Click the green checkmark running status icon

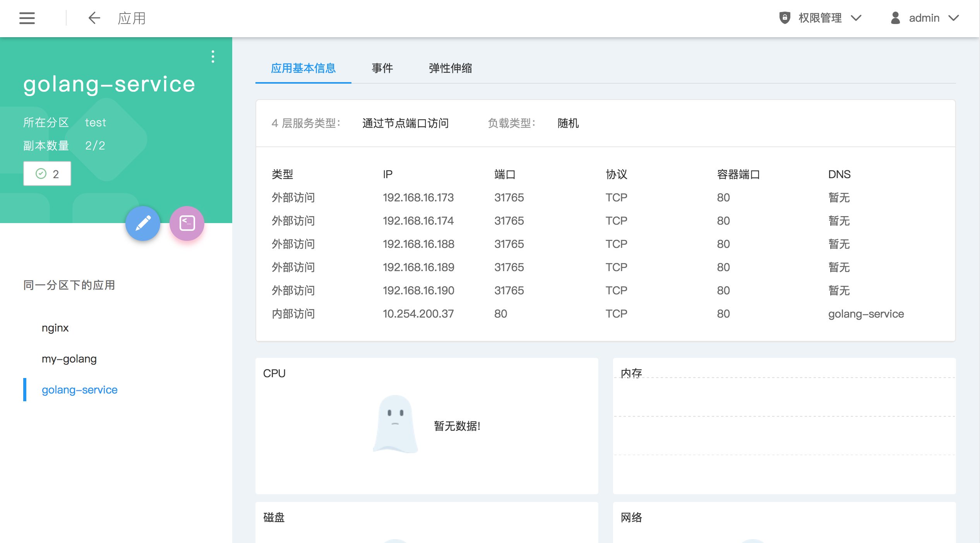tap(41, 174)
